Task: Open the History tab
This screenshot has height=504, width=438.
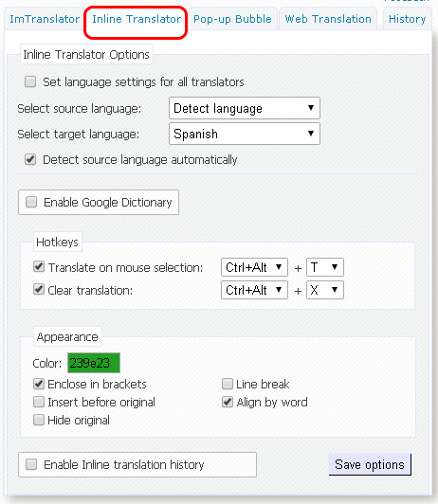Action: pyautogui.click(x=407, y=19)
